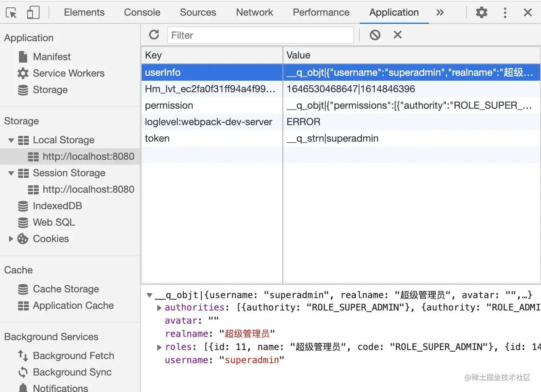This screenshot has height=392, width=541.
Task: Open Cache Storage in the sidebar
Action: [x=65, y=289]
